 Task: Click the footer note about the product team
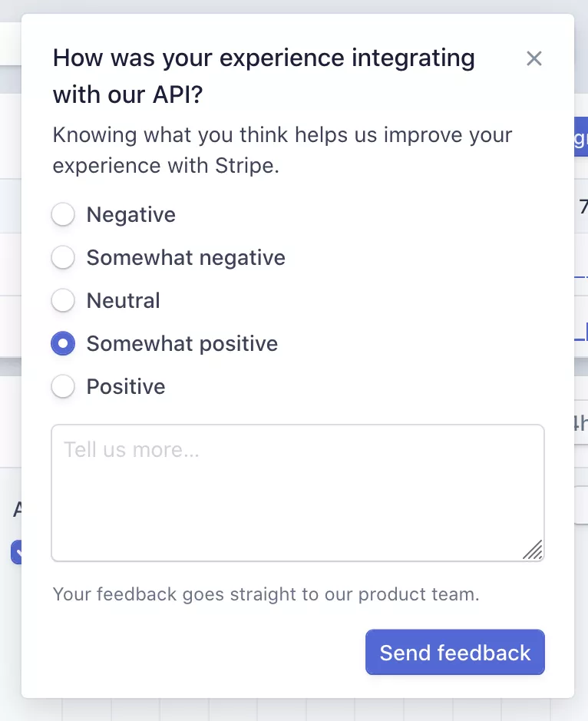pos(265,594)
